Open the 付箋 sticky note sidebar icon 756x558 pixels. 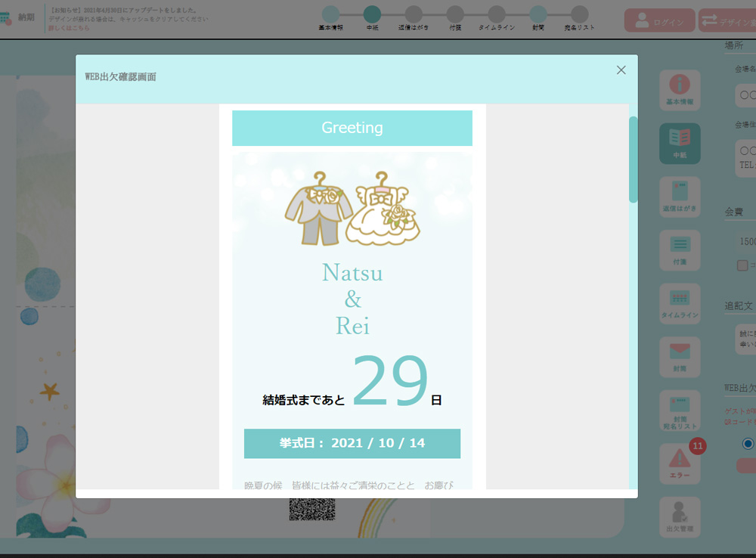680,250
